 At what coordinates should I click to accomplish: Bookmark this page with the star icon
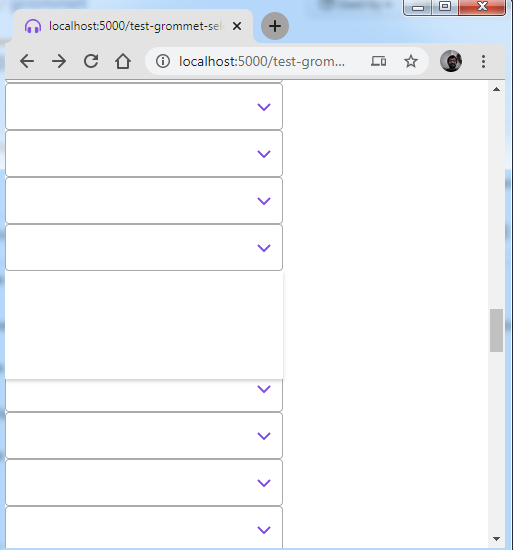[411, 61]
